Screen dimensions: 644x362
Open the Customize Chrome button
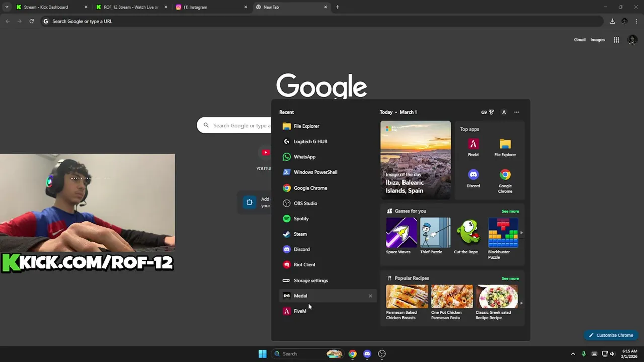coord(611,335)
